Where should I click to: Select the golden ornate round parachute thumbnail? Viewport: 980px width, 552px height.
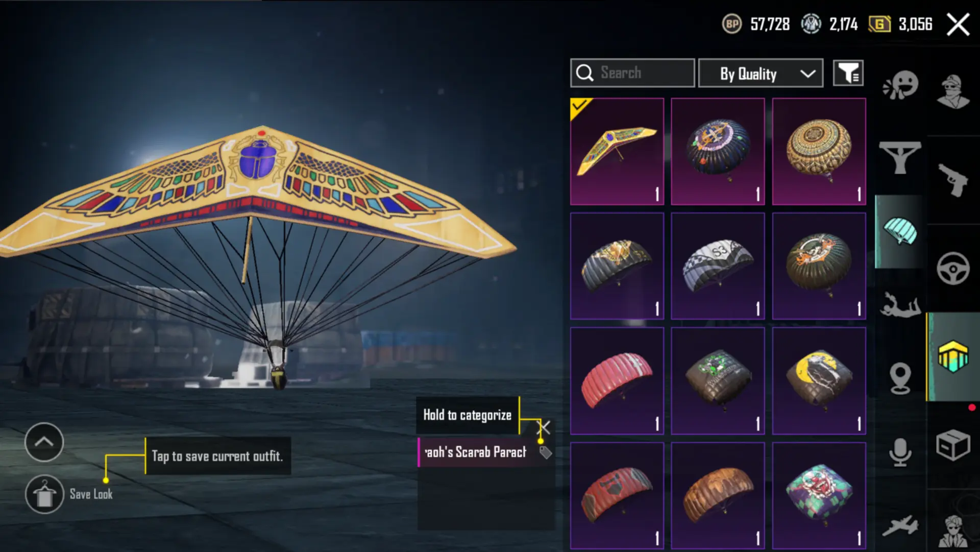pos(819,152)
